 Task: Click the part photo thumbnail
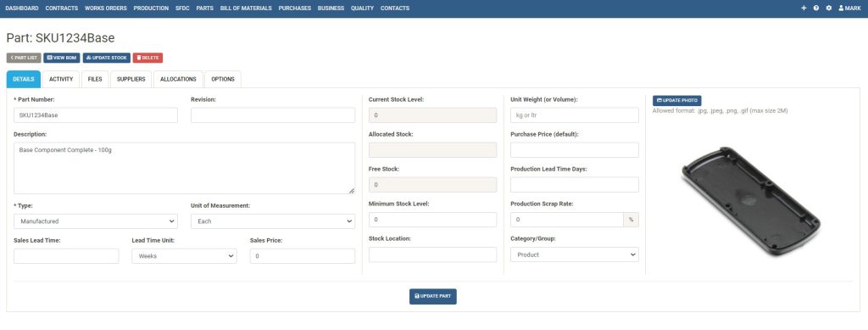click(751, 202)
